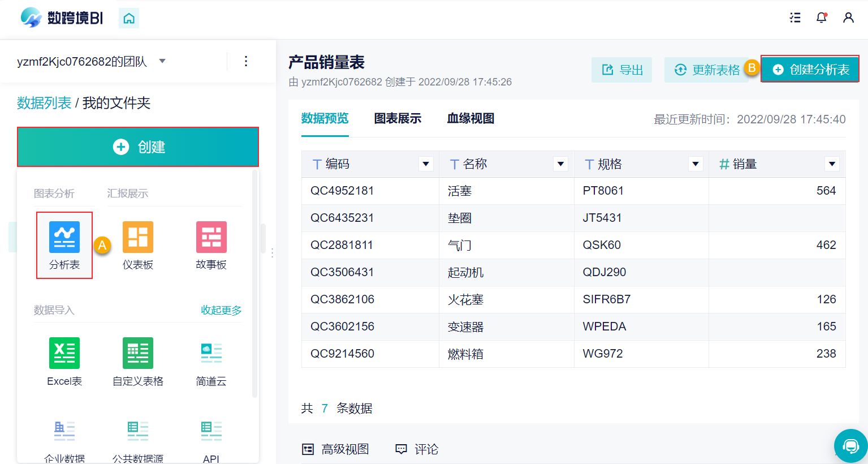Screen dimensions: 868x464
Task: Expand team selector dropdown arrow
Action: point(162,61)
